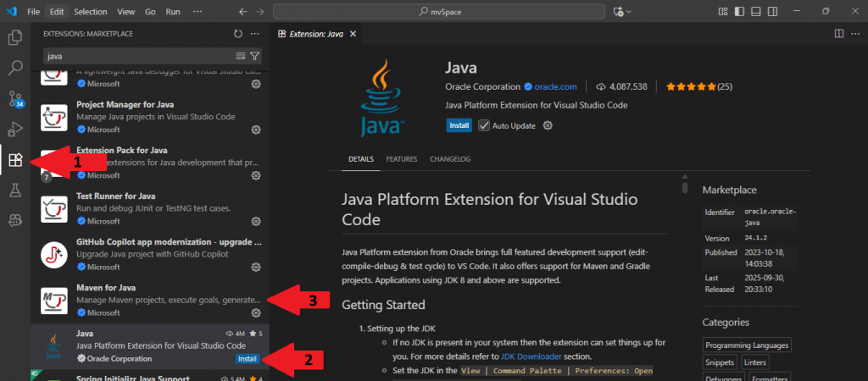The width and height of the screenshot is (868, 381).
Task: Open Source Control view with 34 badge
Action: tap(14, 99)
